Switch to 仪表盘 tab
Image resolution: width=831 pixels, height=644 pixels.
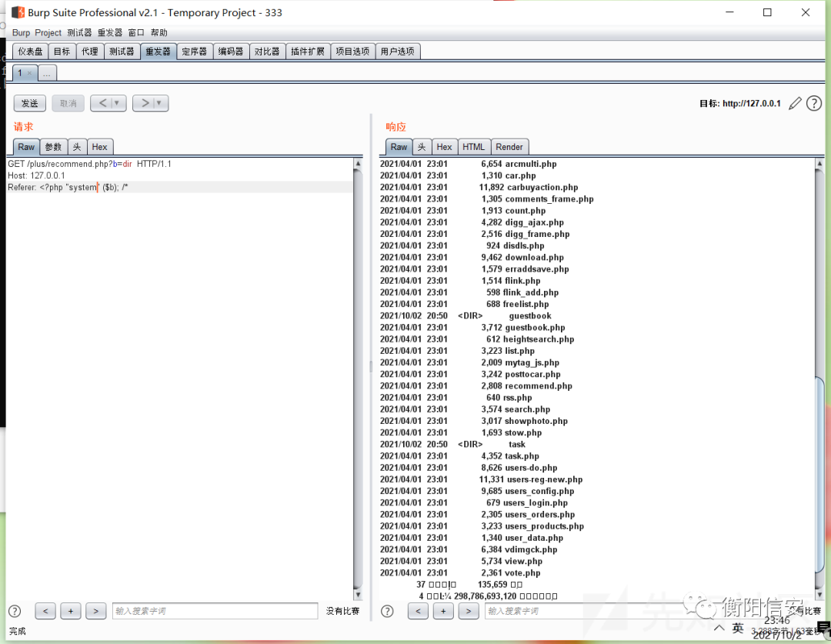coord(30,52)
